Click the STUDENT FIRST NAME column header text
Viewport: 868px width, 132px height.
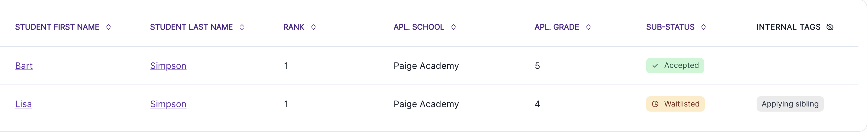tap(57, 27)
